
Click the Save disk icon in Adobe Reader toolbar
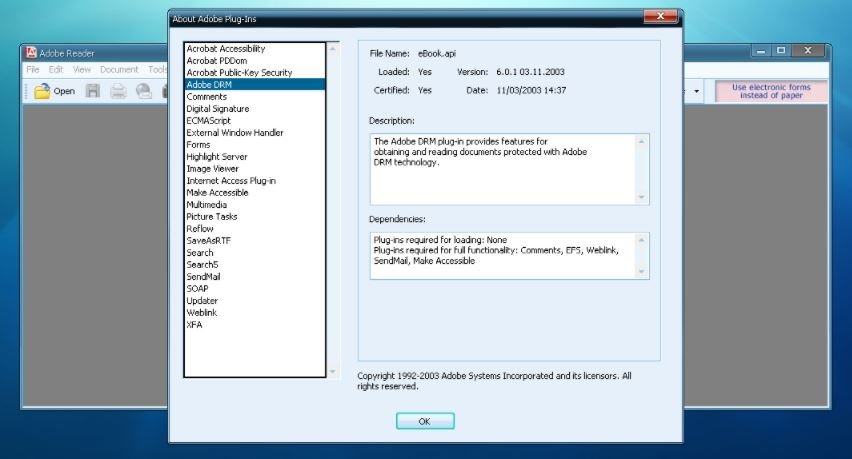(93, 91)
